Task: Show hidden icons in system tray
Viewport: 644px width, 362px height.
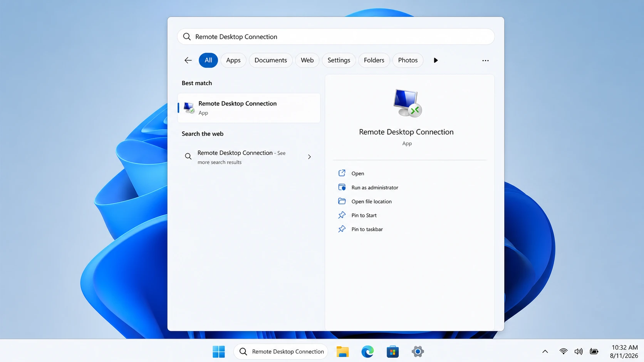Action: [x=545, y=351]
